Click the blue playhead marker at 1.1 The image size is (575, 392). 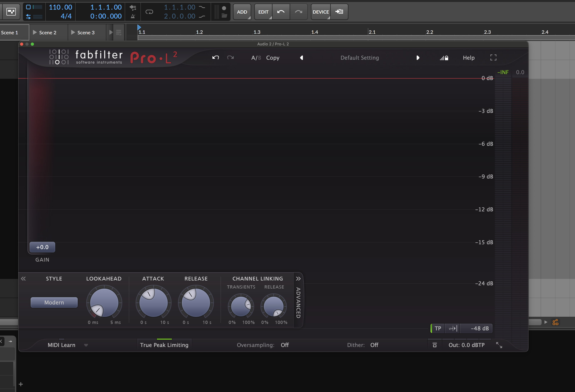(139, 27)
